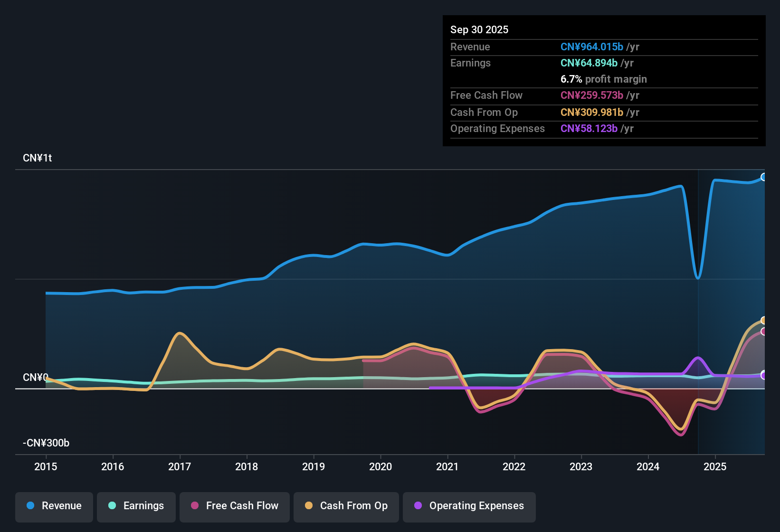Click the blue revenue endpoint marker on chart
Screen dimensions: 780x532
click(764, 177)
